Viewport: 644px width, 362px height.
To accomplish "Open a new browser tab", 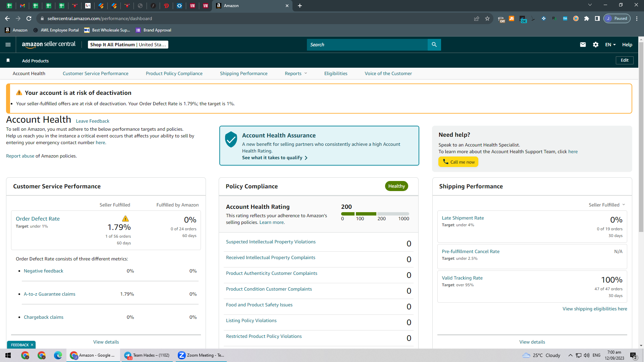I will pyautogui.click(x=300, y=6).
